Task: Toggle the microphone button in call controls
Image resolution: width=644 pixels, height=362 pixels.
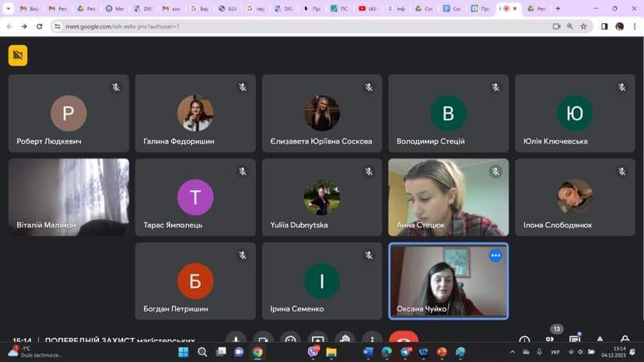Action: (x=236, y=340)
